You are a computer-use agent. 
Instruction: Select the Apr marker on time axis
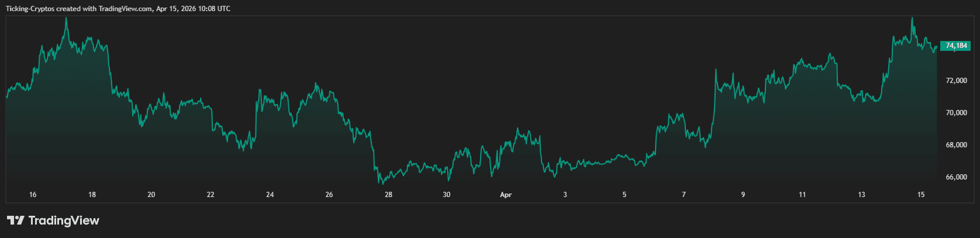[x=506, y=195]
